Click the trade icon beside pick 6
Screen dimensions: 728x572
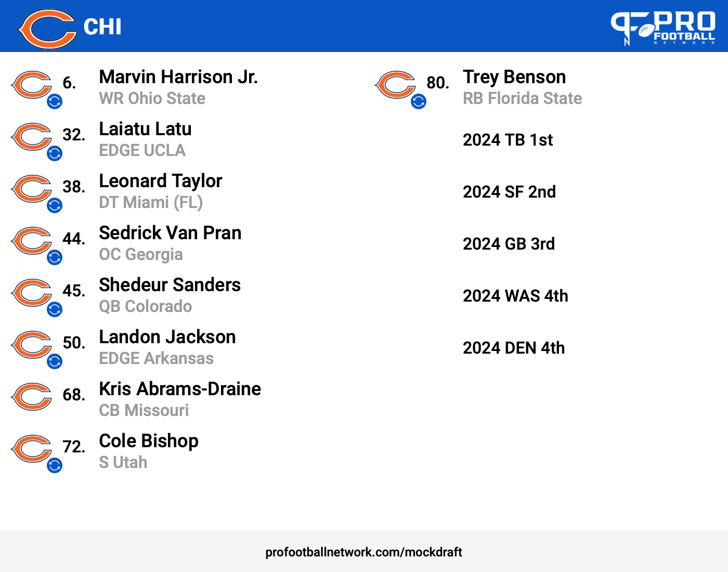pos(55,101)
